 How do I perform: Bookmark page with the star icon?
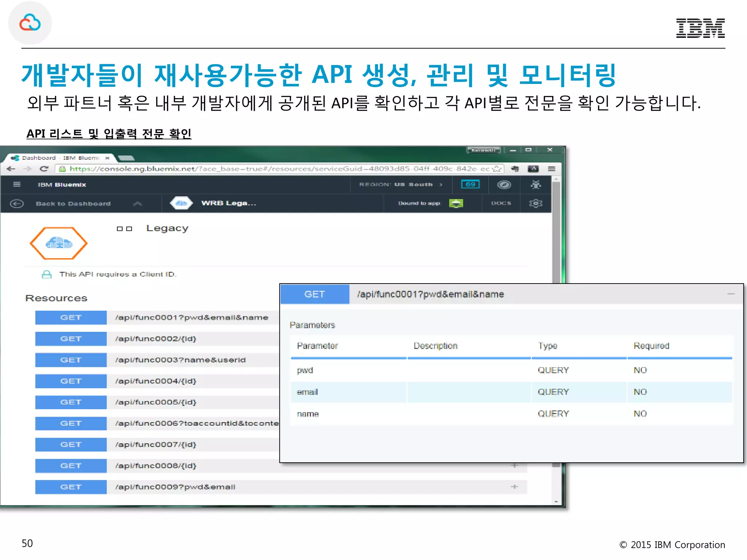pyautogui.click(x=496, y=169)
